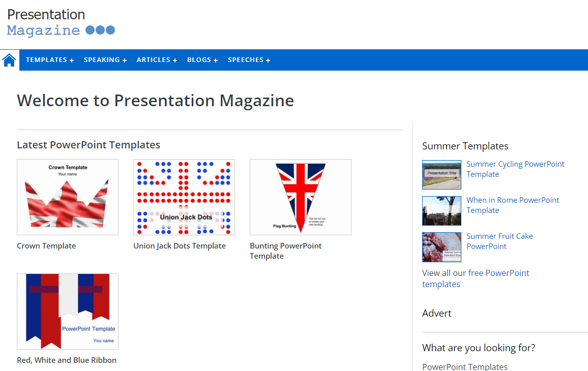Expand the Speaking menu
The width and height of the screenshot is (588, 371).
coord(105,60)
